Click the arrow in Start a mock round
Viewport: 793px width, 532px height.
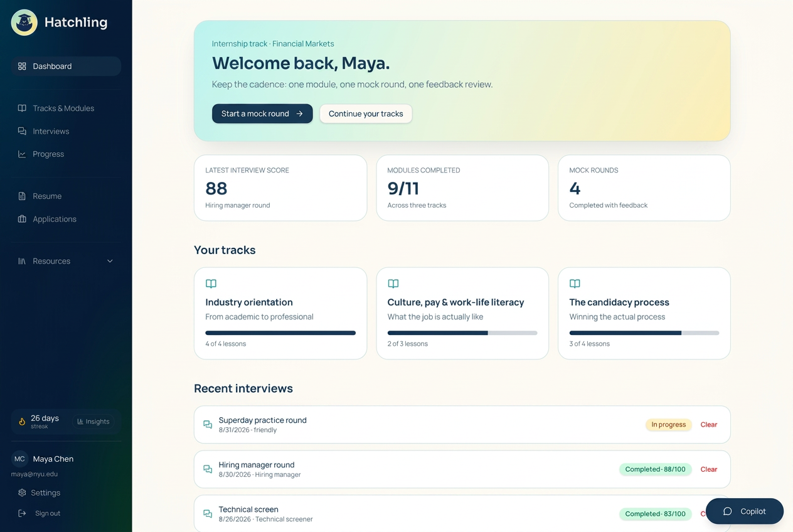(299, 114)
